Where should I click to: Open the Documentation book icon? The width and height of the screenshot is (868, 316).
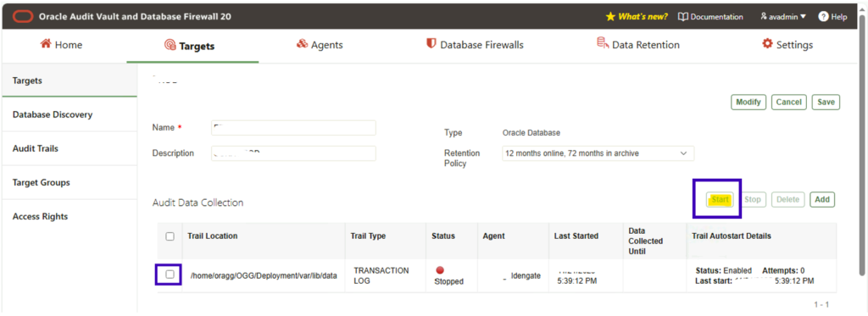683,17
